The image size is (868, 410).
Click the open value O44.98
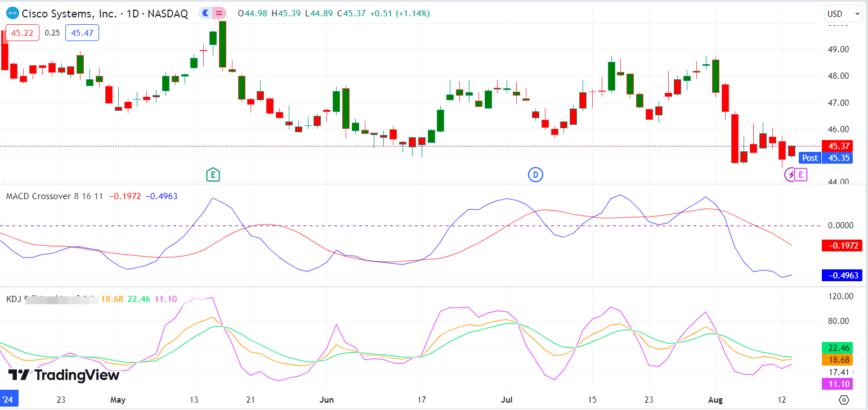coord(253,13)
